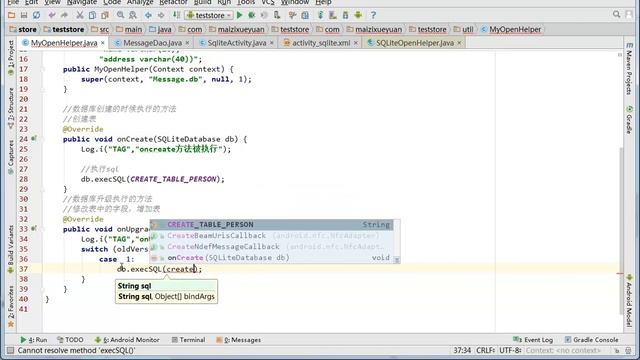This screenshot has height=360, width=640.
Task: Open the Captures tool window
Action: pyautogui.click(x=11, y=158)
